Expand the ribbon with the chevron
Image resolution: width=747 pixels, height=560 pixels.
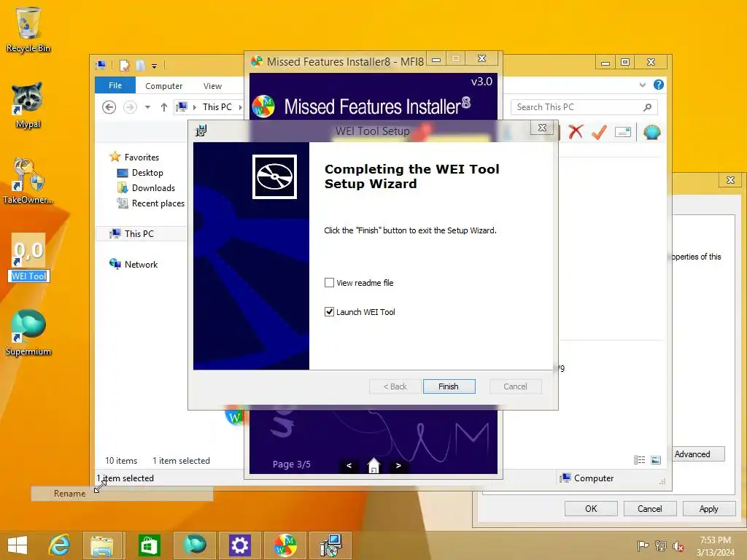click(642, 85)
